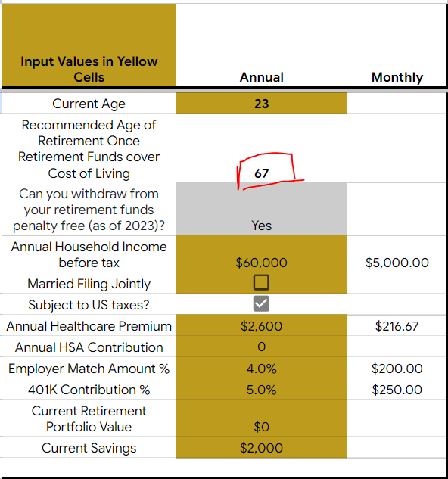Select the 5.0% 401K Contribution cell

click(x=262, y=389)
